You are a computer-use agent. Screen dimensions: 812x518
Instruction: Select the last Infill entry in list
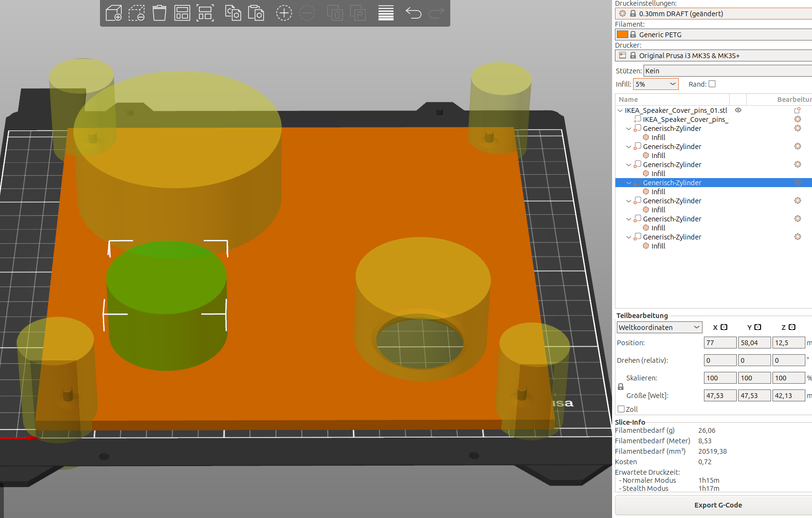(x=658, y=246)
